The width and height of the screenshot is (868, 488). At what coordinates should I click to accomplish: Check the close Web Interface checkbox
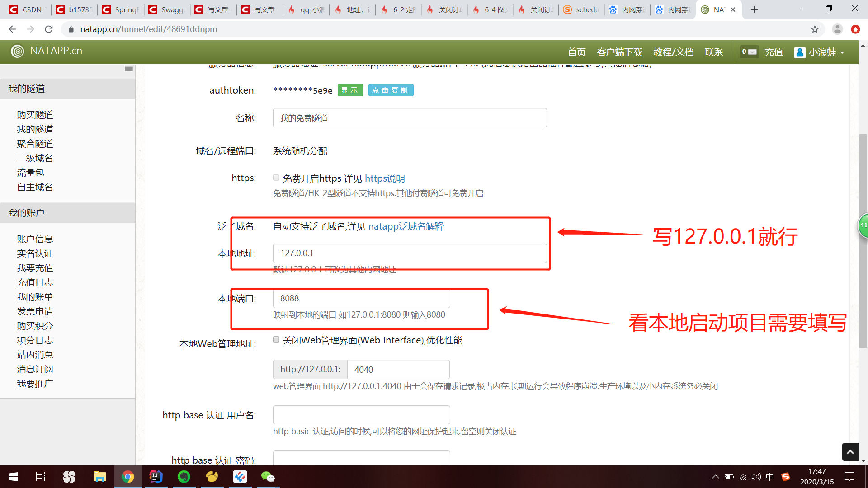(276, 339)
